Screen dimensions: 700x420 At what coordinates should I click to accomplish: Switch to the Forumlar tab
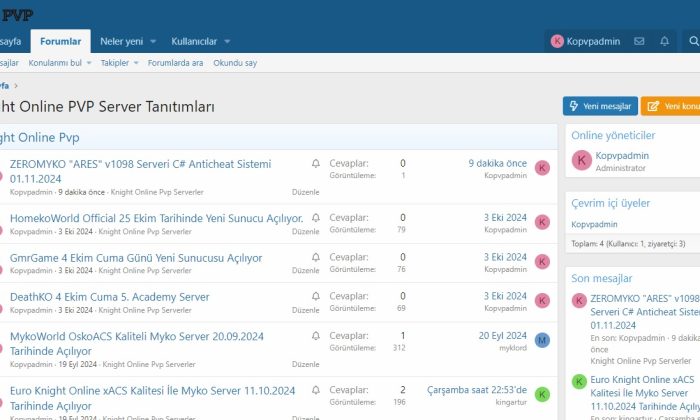coord(60,42)
